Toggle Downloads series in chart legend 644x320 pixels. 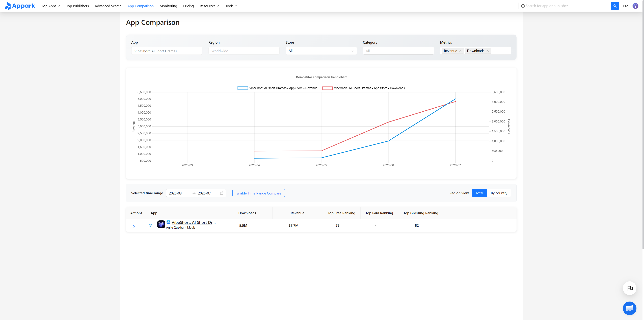pyautogui.click(x=363, y=88)
